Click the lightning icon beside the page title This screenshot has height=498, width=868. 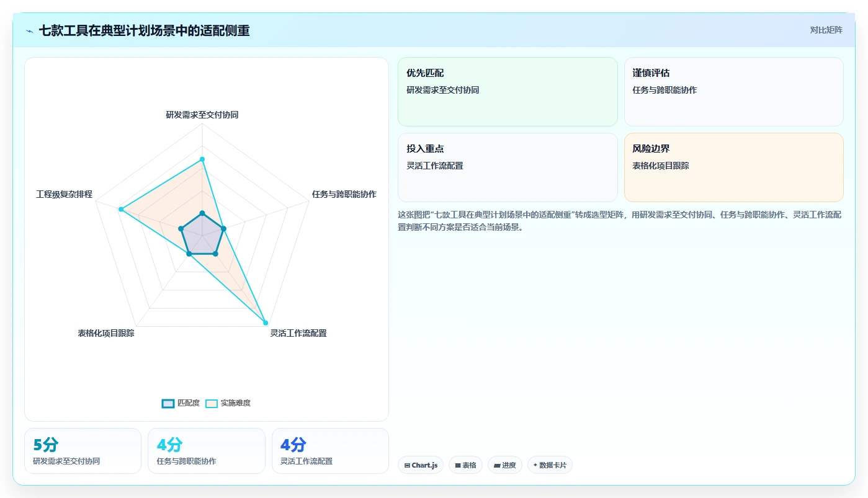click(x=30, y=30)
